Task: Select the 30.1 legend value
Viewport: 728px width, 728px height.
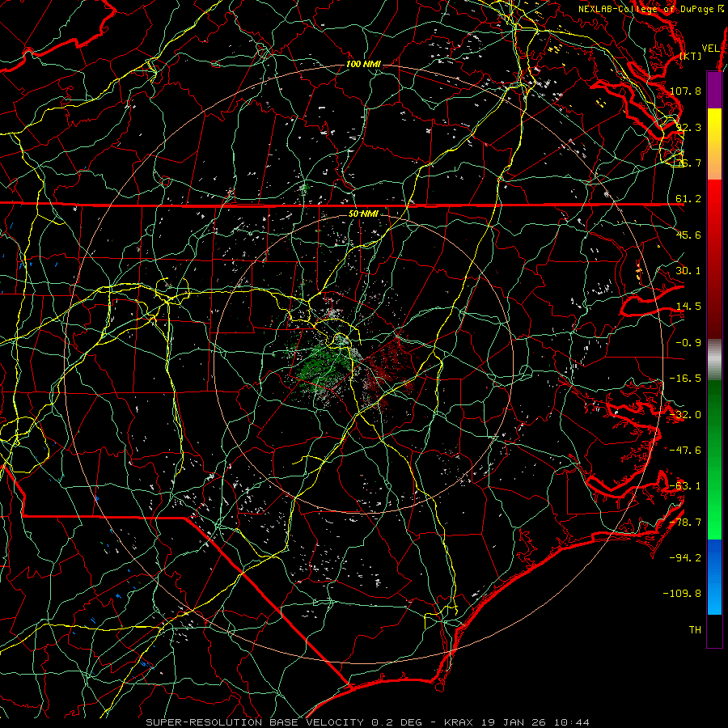Action: coord(688,271)
